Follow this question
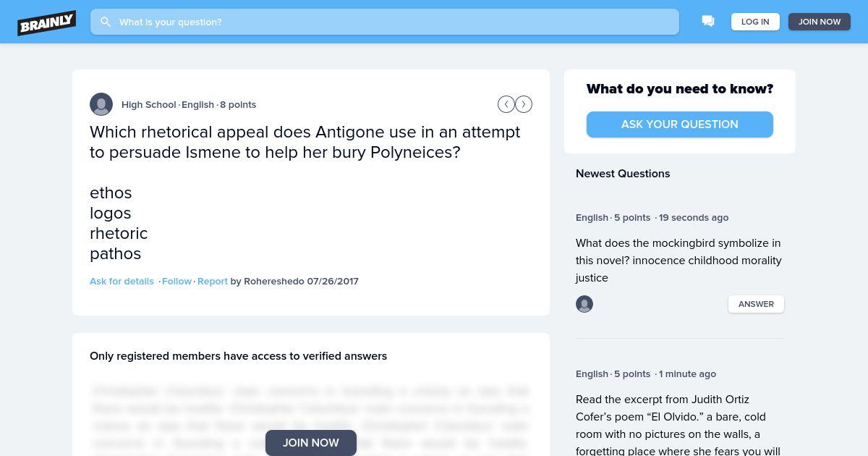868x456 pixels. pos(176,281)
